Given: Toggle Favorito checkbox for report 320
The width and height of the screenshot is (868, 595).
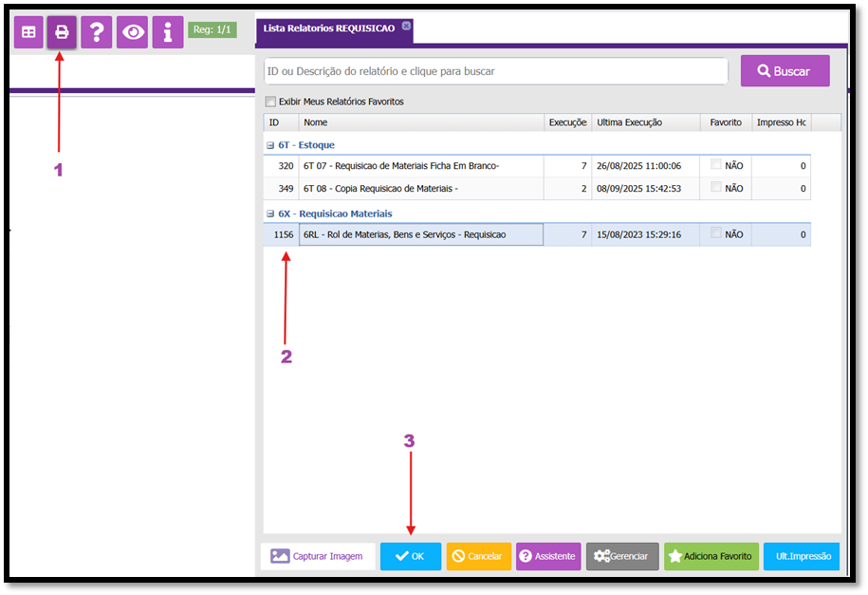Looking at the screenshot, I should coord(717,164).
